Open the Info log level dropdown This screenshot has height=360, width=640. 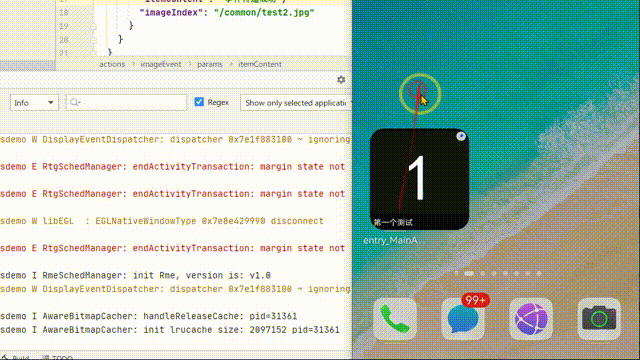point(34,102)
